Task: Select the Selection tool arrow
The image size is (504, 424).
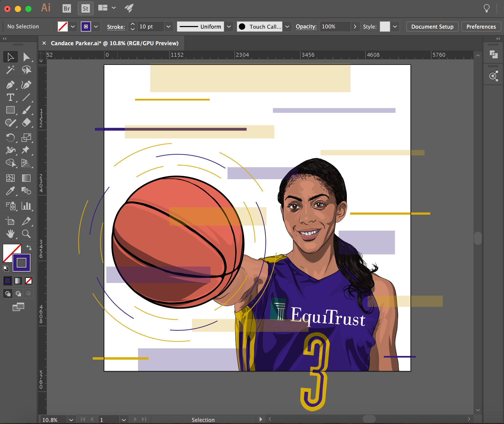Action: (11, 57)
